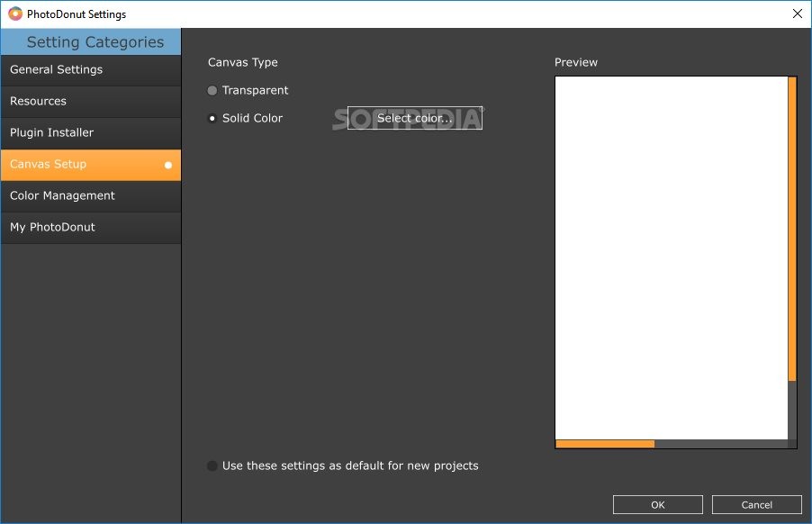Click the Setting Categories header

91,42
